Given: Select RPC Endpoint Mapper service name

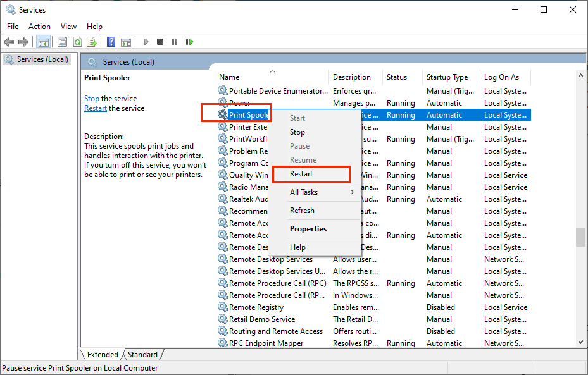Looking at the screenshot, I should (x=266, y=343).
